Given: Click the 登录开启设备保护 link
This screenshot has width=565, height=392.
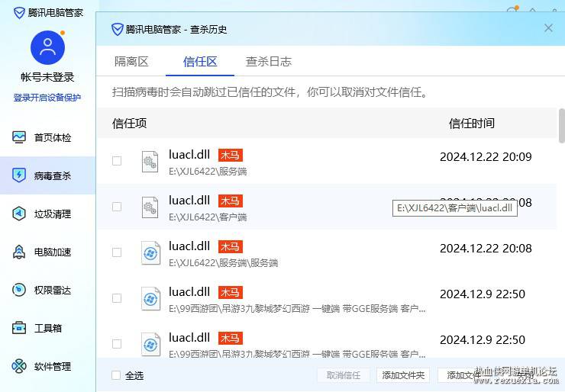Looking at the screenshot, I should tap(47, 98).
